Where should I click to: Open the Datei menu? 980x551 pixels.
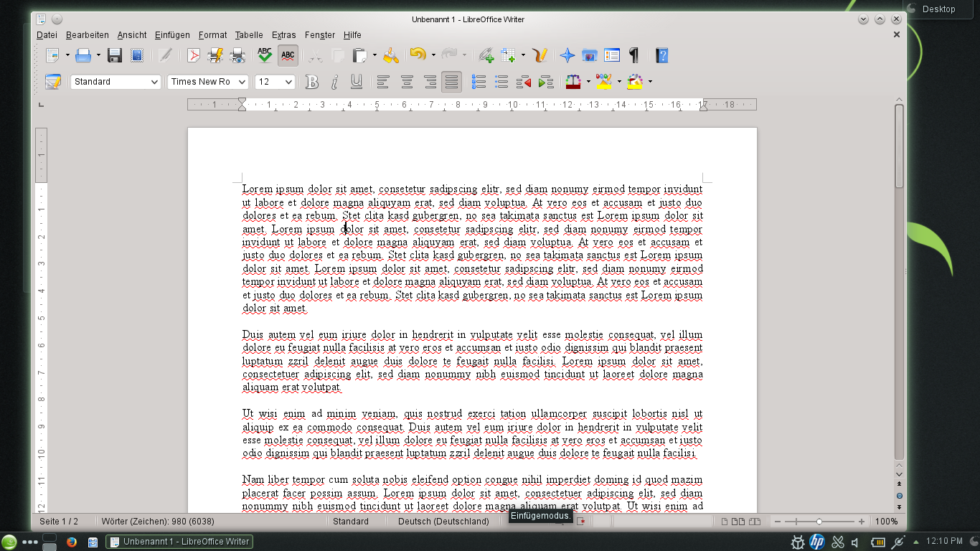[x=47, y=34]
